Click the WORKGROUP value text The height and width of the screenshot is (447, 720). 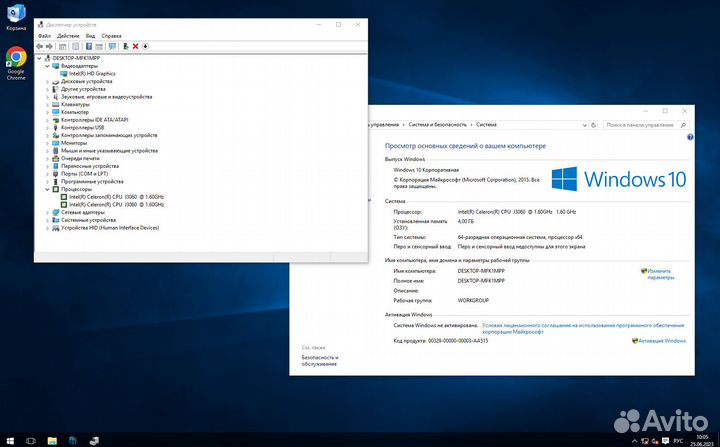(x=473, y=300)
